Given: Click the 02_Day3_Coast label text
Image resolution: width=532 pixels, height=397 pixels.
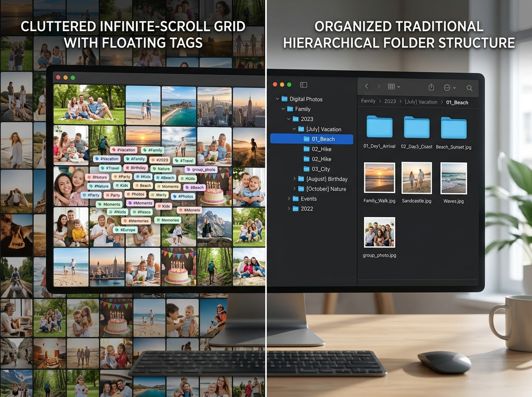Looking at the screenshot, I should (417, 147).
